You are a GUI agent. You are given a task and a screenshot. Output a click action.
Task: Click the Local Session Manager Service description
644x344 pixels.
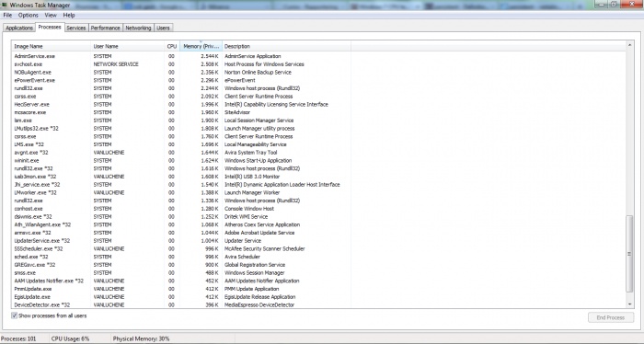tap(259, 120)
